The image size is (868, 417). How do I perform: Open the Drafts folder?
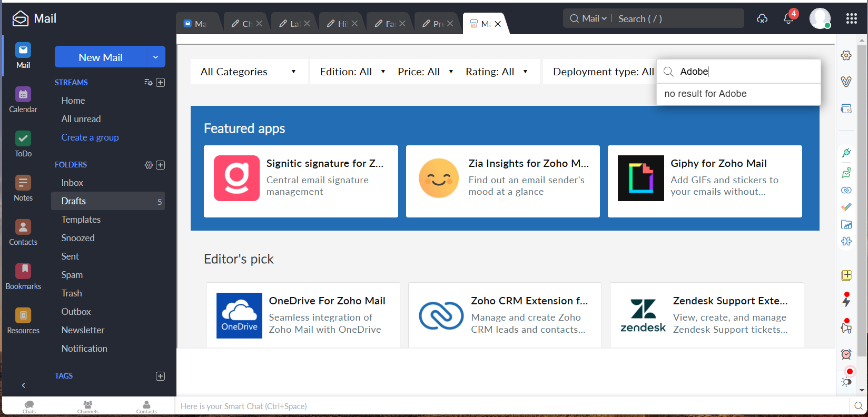(x=108, y=201)
